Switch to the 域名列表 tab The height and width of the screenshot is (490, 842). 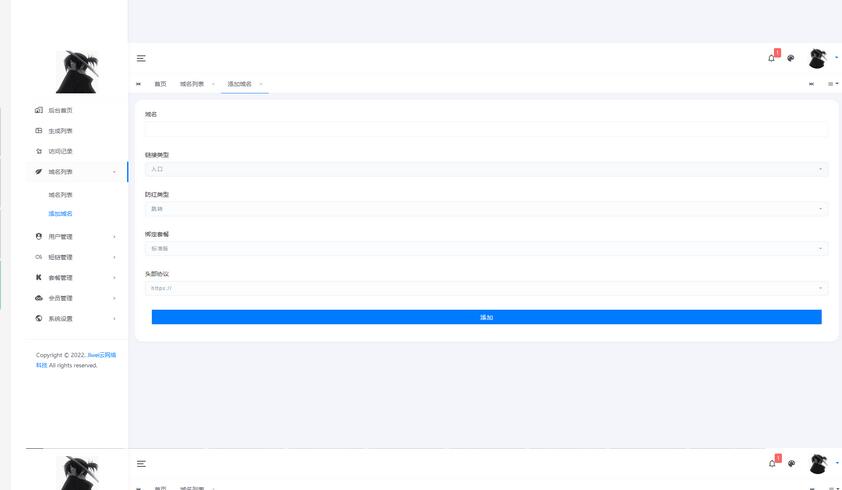coord(192,84)
